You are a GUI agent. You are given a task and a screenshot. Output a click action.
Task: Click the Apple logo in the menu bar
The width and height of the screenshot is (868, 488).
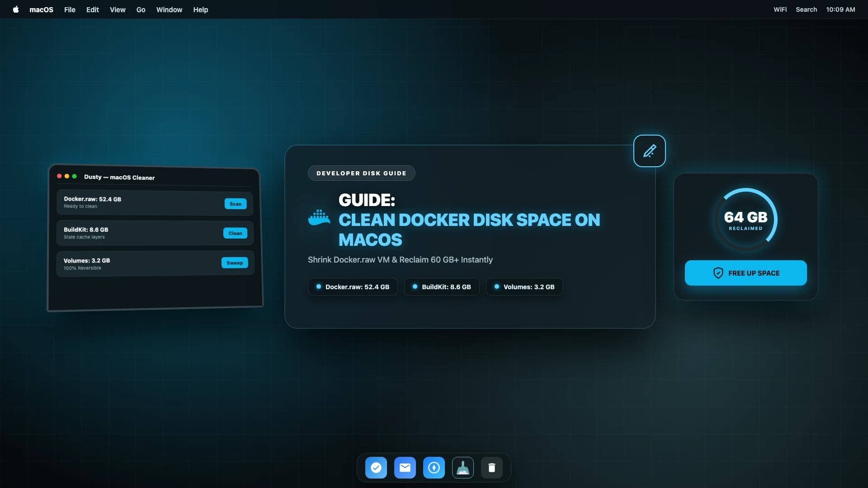click(x=16, y=9)
